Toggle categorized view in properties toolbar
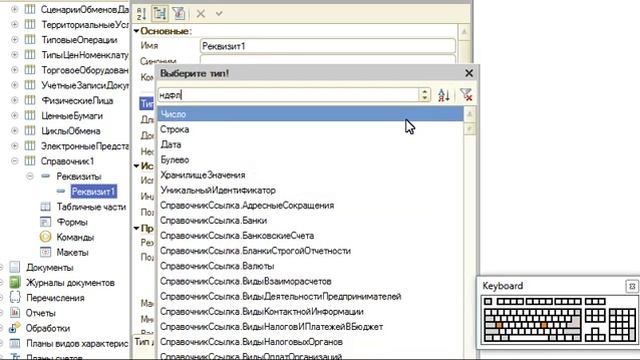The height and width of the screenshot is (360, 640). [160, 13]
